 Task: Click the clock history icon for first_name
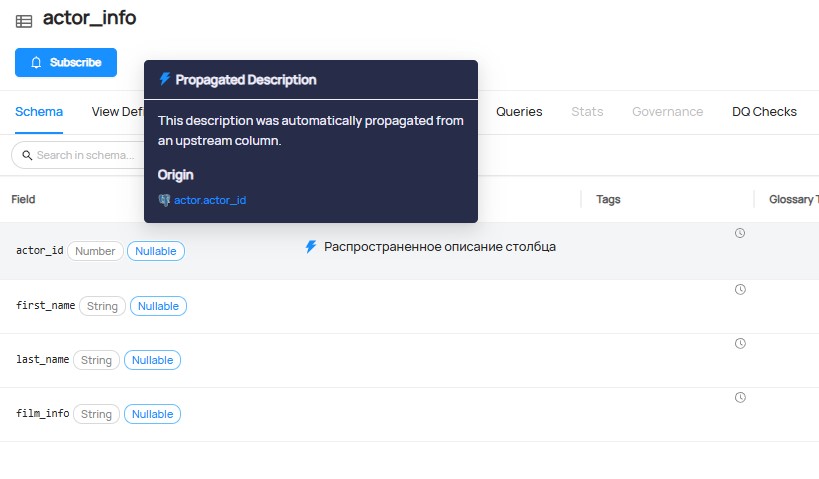(x=740, y=290)
